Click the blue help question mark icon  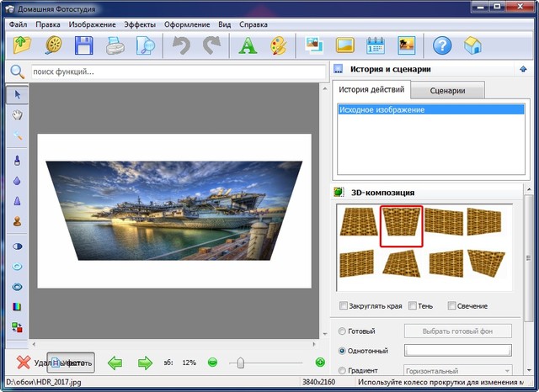442,45
